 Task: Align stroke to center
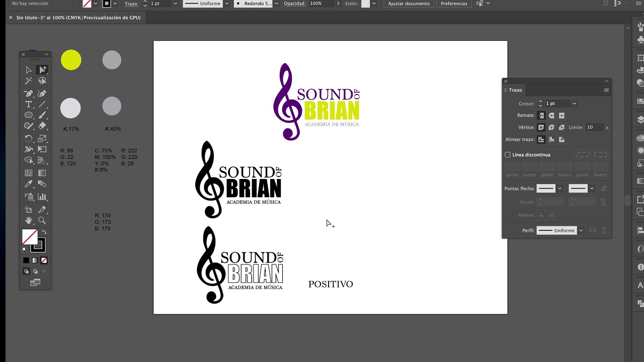[541, 140]
